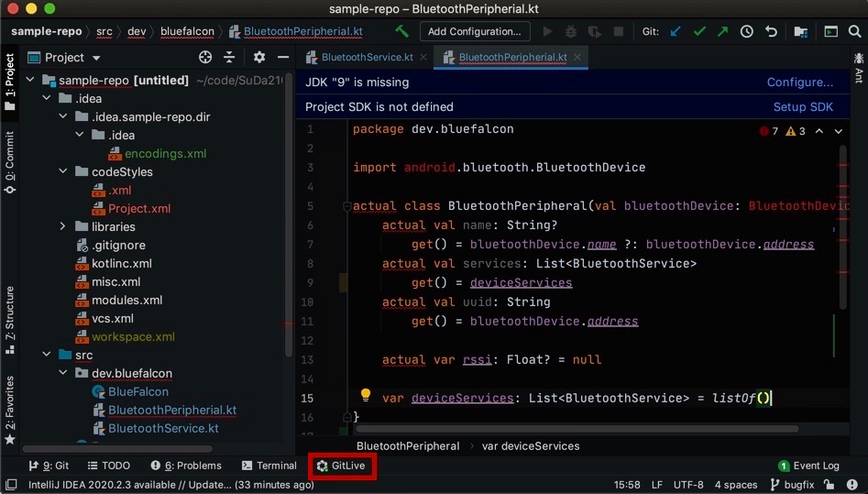This screenshot has height=494, width=868.
Task: Click the Build project hammer icon
Action: click(x=401, y=31)
